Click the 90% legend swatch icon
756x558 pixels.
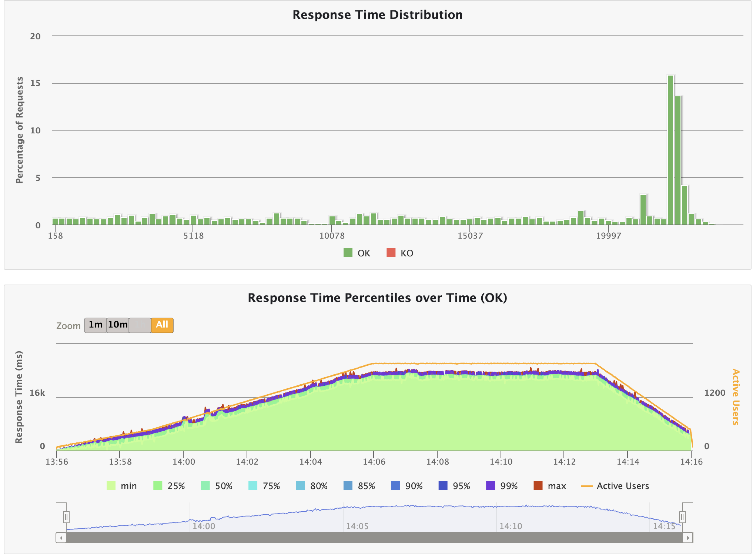tap(395, 485)
